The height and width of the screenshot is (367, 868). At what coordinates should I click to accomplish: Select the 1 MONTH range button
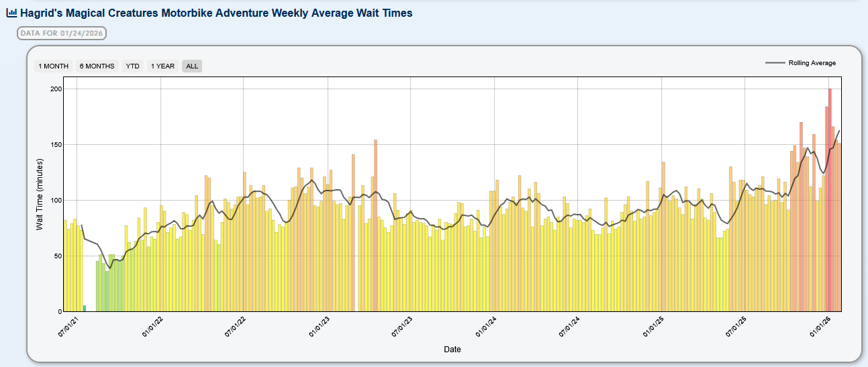tap(53, 66)
